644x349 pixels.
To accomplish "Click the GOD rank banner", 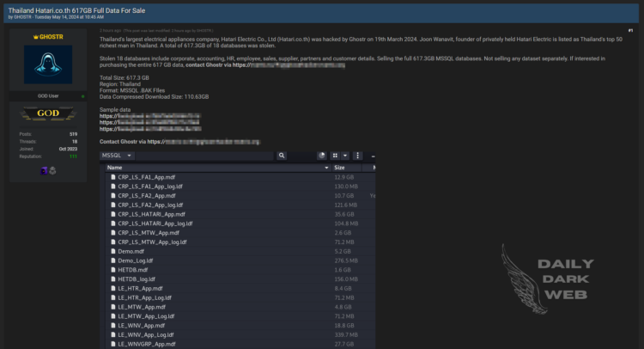I will [48, 113].
